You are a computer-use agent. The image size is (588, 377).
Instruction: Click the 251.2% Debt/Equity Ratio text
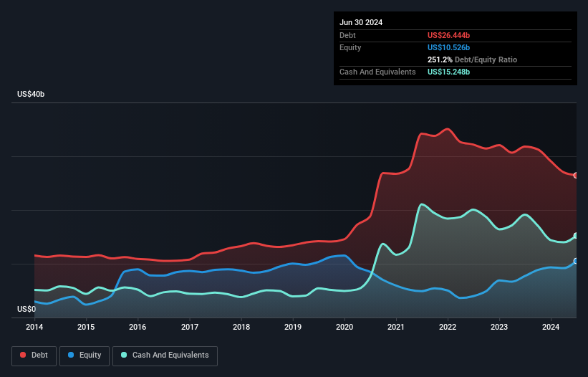point(472,59)
